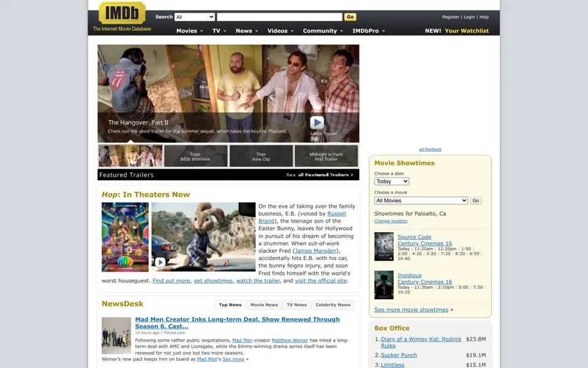Viewport: 588px width, 368px height.
Task: Click the ad feedback link
Action: (430, 149)
